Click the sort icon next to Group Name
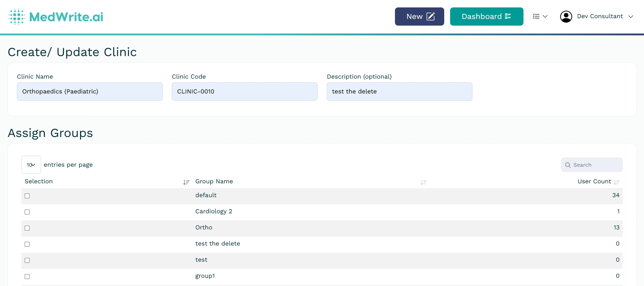The image size is (644, 286). 424,182
